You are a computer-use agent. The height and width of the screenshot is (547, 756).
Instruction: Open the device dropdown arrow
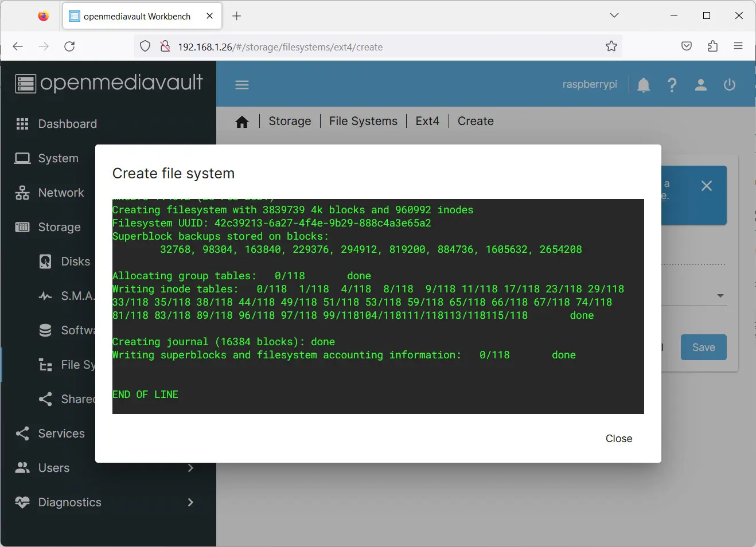point(720,296)
